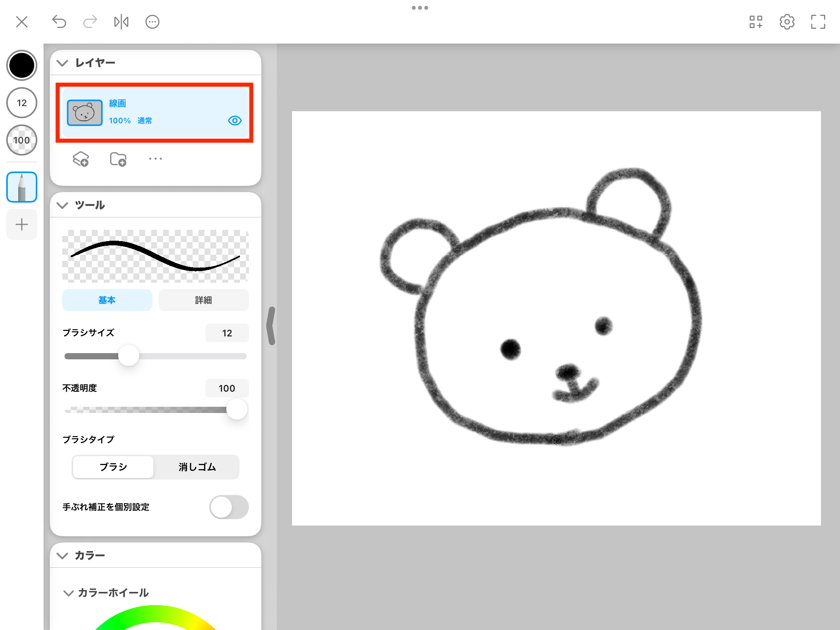Toggle 手ぶれ補正を個別設定 switch

(x=229, y=507)
